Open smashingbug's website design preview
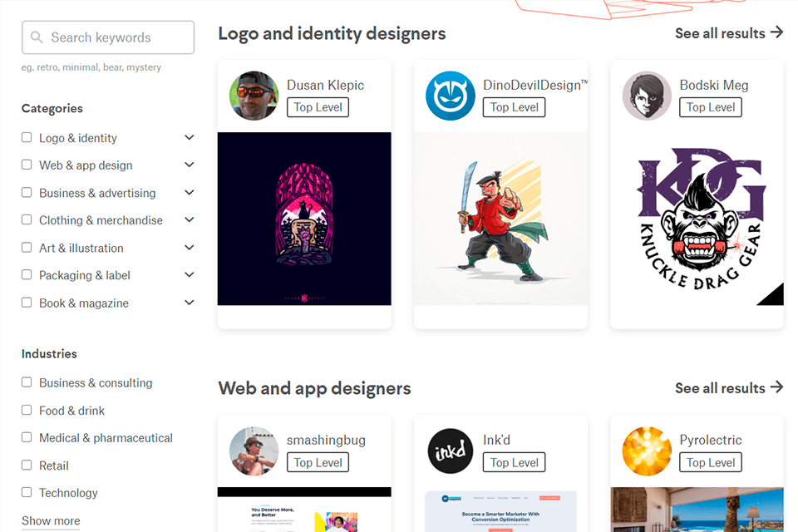 point(304,510)
